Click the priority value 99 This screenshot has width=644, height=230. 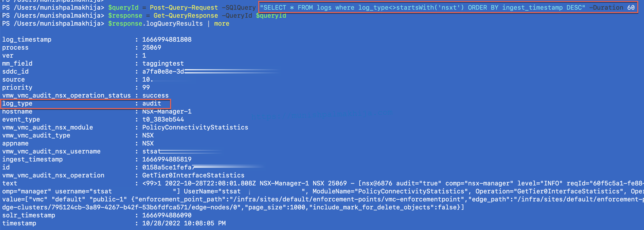pos(146,88)
